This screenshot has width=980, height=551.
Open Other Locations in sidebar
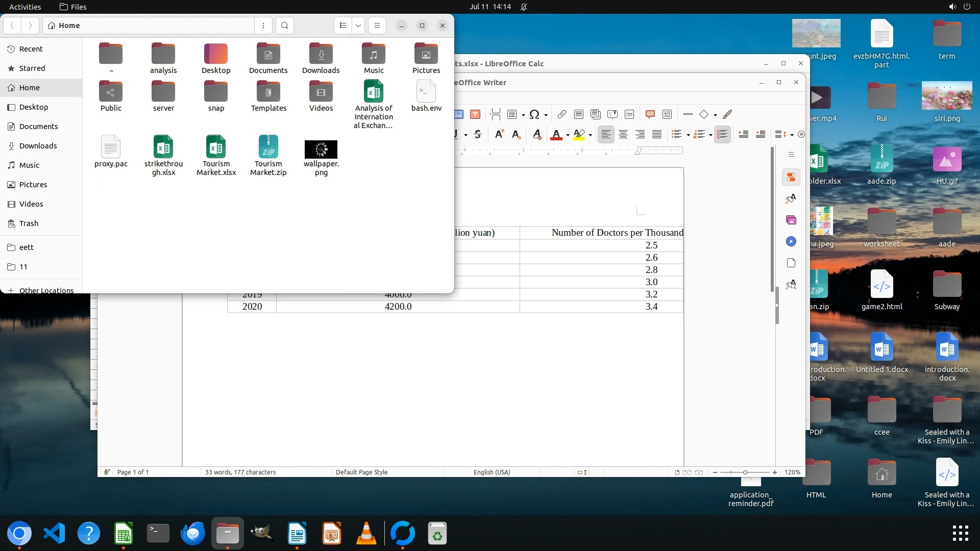pos(46,290)
